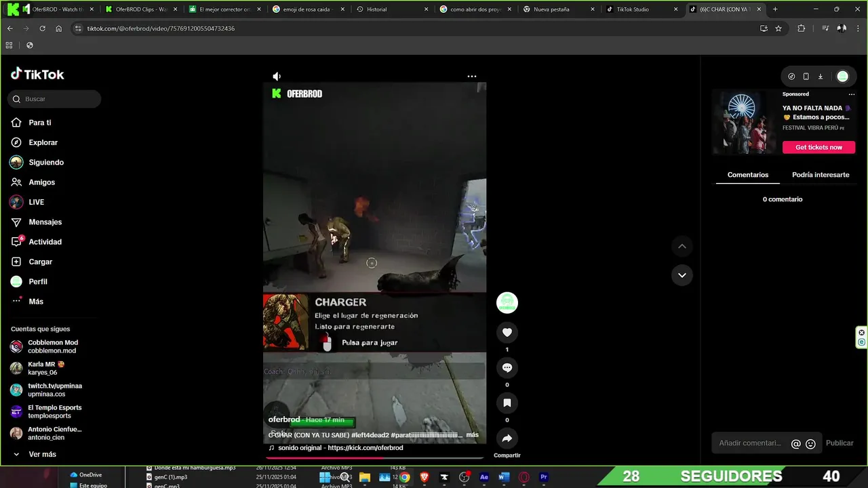Mute the video with the speaker icon
This screenshot has width=868, height=488.
276,77
